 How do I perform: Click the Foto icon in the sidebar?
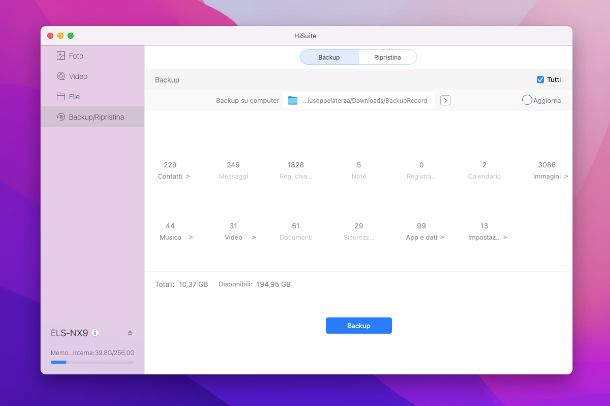(x=61, y=56)
